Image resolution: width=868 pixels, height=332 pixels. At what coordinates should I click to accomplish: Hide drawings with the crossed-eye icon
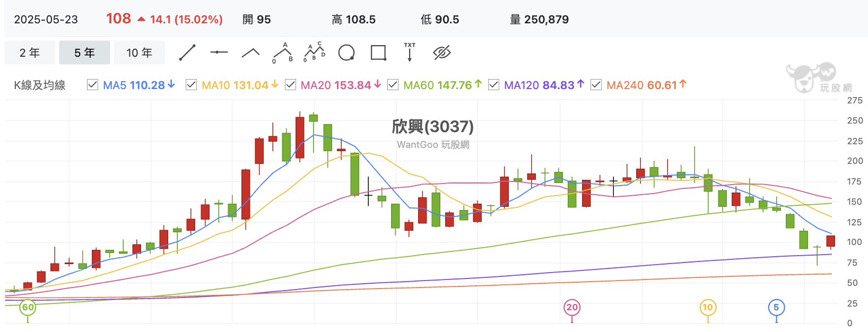[x=441, y=53]
